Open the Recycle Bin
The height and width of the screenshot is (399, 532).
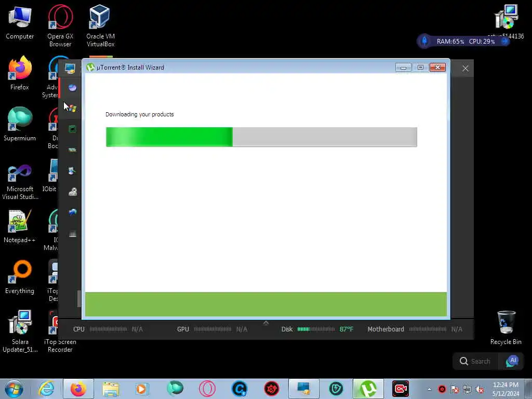click(506, 328)
